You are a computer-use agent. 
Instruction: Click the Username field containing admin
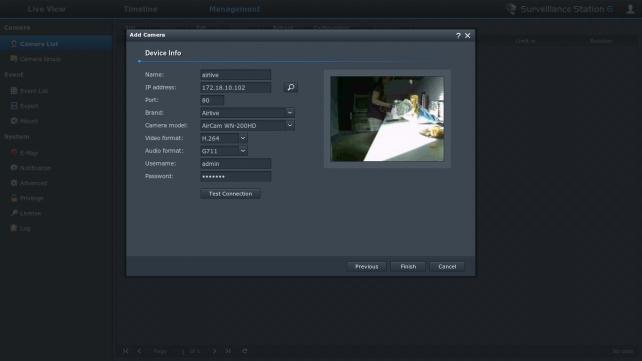point(235,164)
